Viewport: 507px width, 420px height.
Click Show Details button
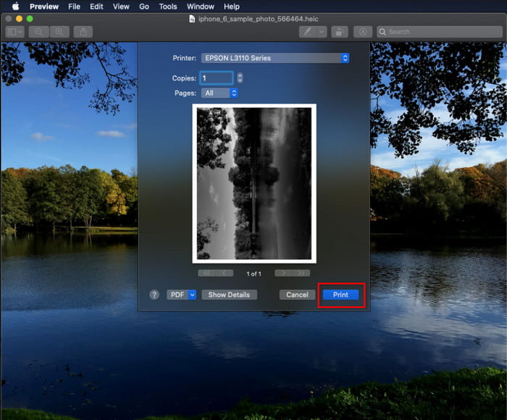(x=229, y=295)
